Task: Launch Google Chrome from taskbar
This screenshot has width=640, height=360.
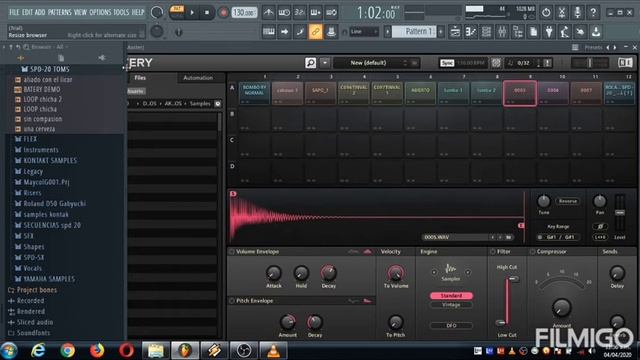Action: pyautogui.click(x=68, y=350)
